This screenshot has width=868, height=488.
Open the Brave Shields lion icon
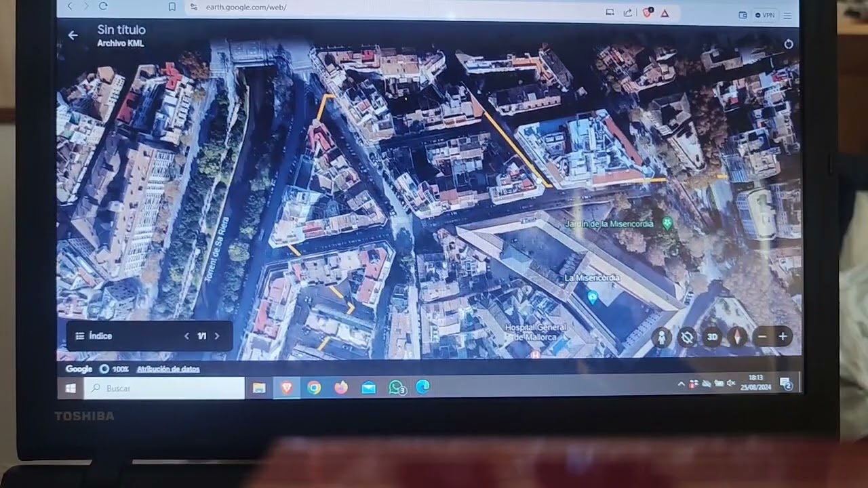pos(647,12)
